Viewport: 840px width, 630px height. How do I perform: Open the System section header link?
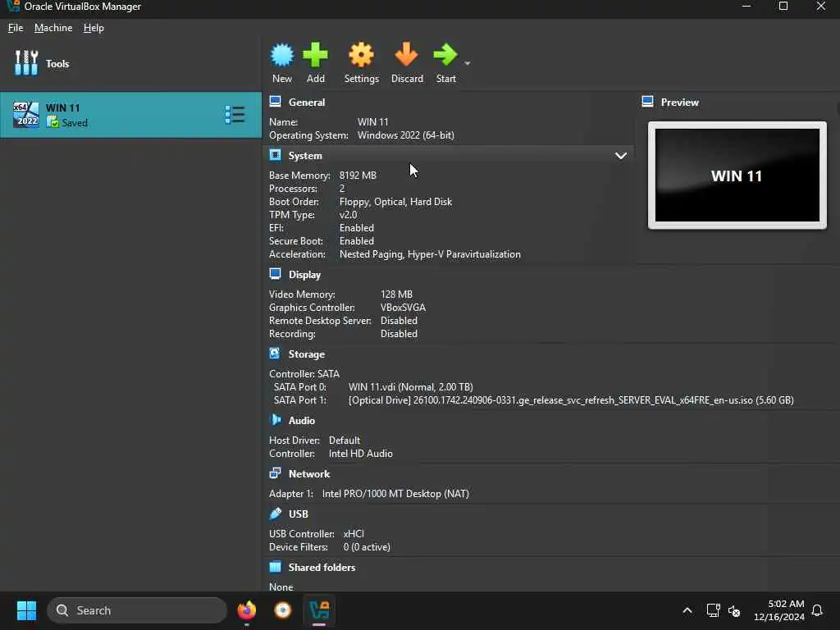[305, 156]
